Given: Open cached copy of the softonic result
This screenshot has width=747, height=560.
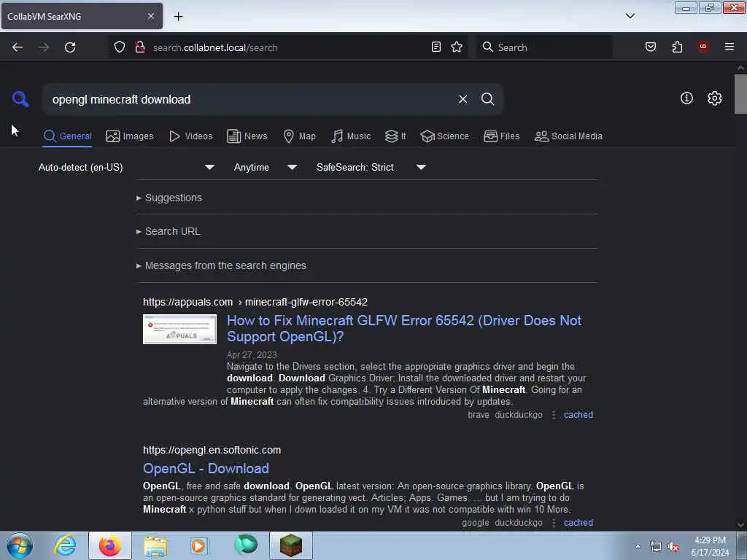Looking at the screenshot, I should tap(578, 523).
